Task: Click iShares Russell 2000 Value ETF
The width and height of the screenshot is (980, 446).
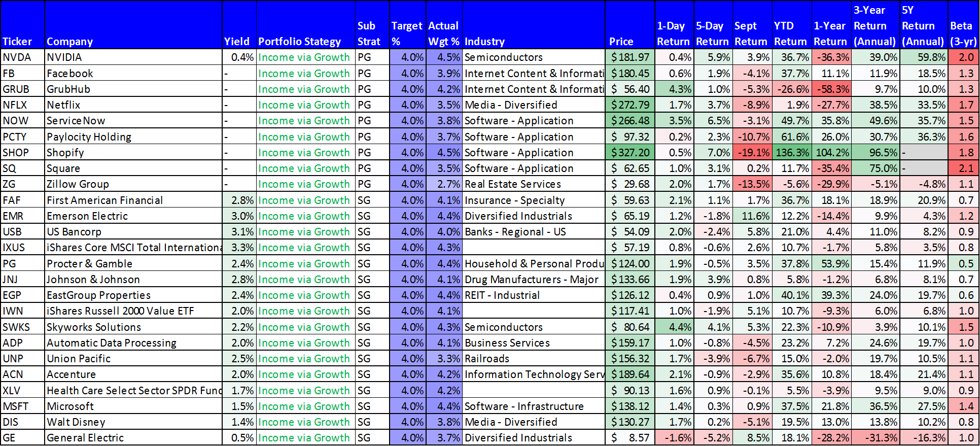Action: pyautogui.click(x=133, y=311)
